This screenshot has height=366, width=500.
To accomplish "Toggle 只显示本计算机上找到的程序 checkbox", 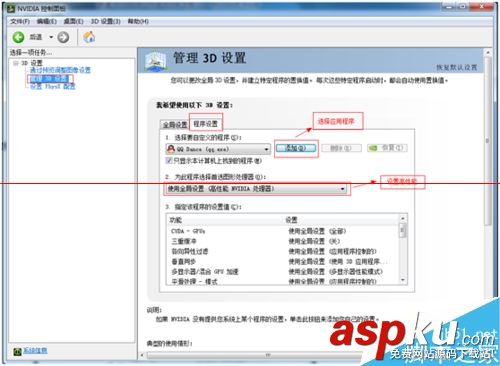I will [x=169, y=161].
